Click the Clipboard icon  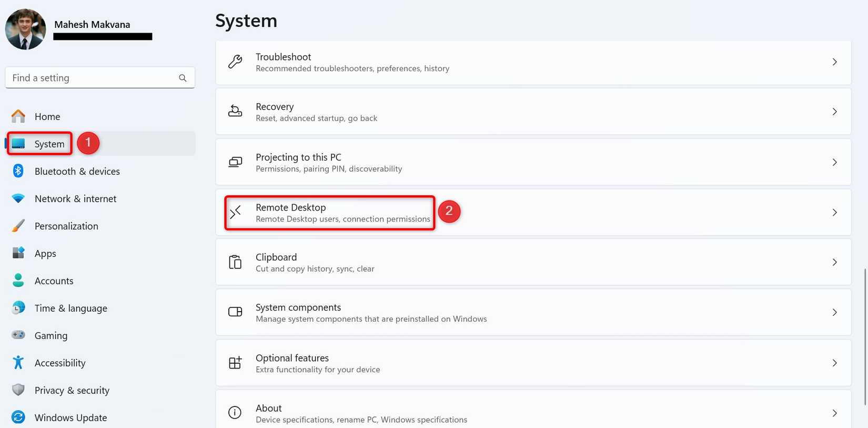pos(235,262)
